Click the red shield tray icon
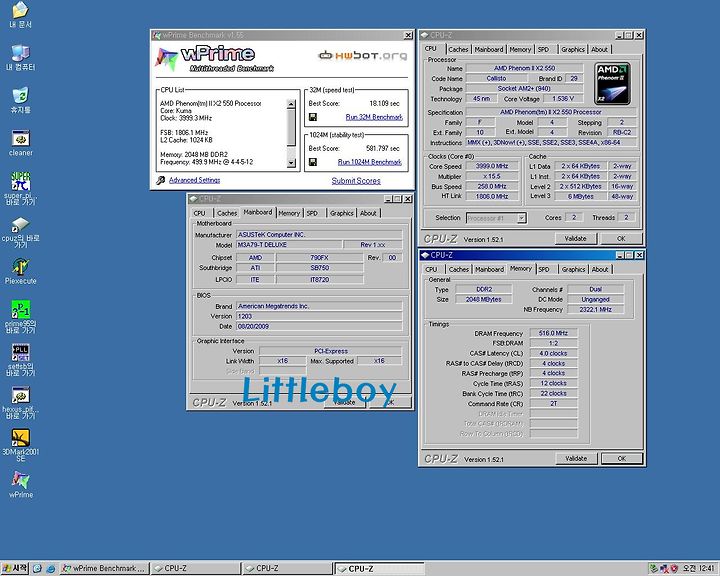This screenshot has width=720, height=576. click(674, 569)
